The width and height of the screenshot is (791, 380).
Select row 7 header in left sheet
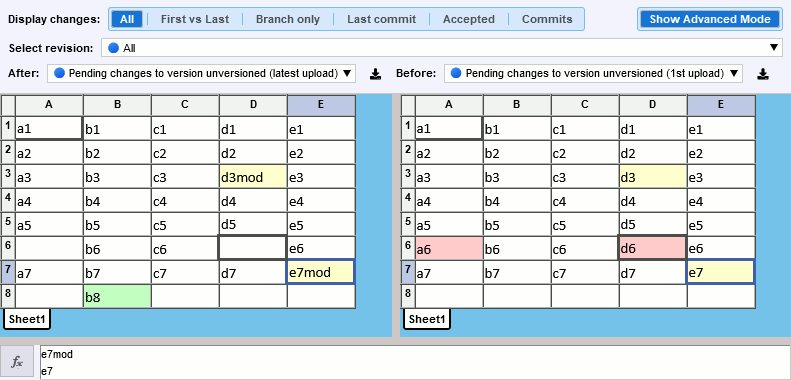8,272
